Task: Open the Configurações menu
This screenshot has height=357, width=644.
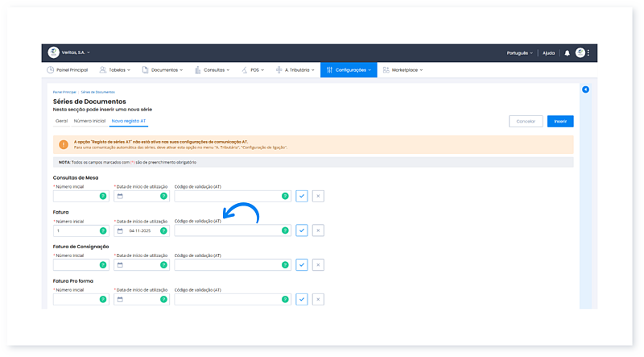Action: coord(348,70)
